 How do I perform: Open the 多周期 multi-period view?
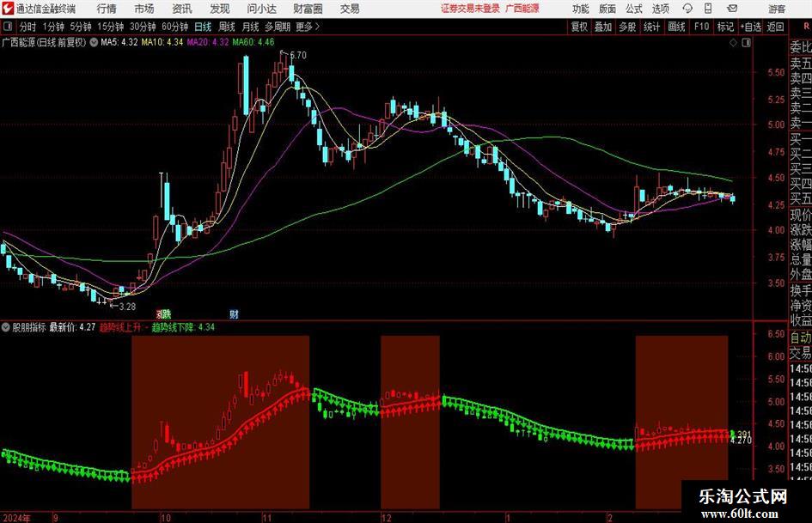pyautogui.click(x=278, y=27)
